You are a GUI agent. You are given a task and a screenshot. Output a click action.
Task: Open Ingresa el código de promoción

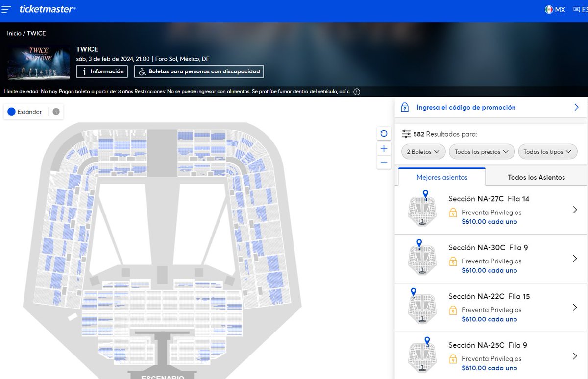(466, 107)
